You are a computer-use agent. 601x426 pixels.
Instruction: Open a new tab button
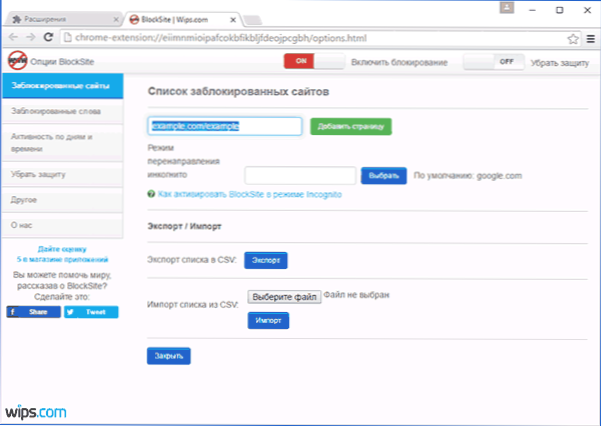coord(252,20)
